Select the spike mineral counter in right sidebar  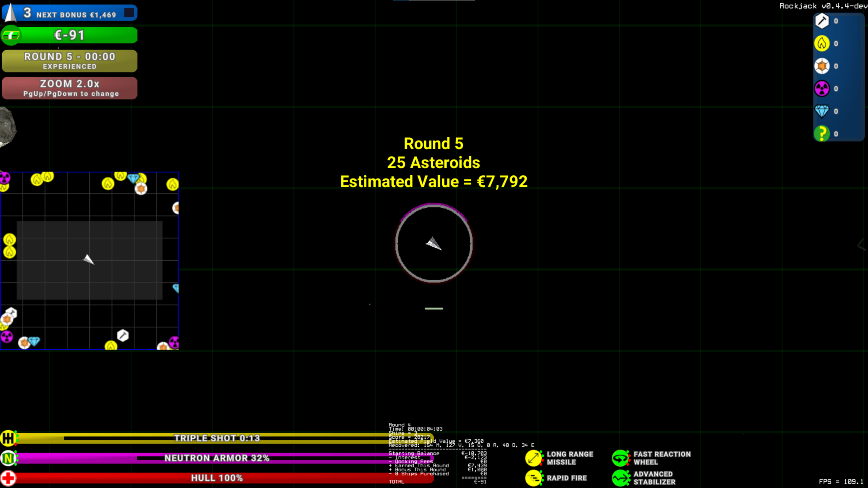coord(822,21)
